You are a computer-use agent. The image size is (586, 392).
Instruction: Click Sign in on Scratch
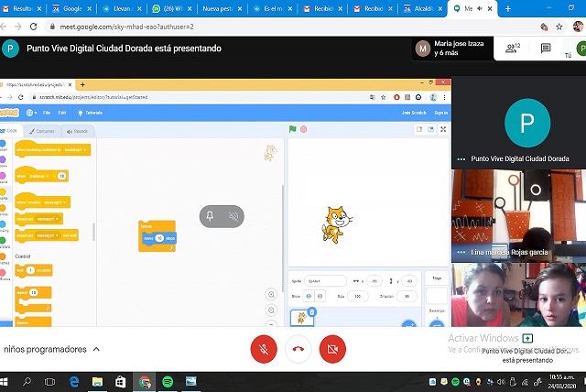click(441, 113)
